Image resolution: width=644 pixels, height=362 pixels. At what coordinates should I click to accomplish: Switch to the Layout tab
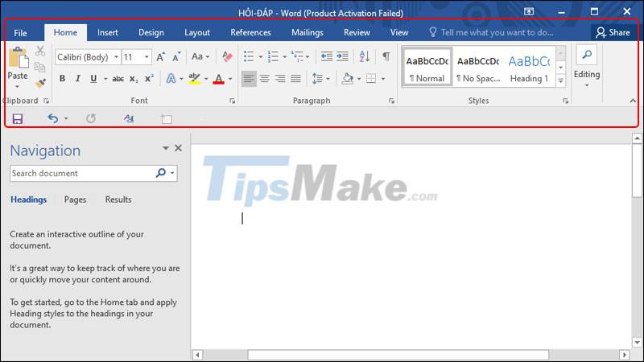click(197, 32)
